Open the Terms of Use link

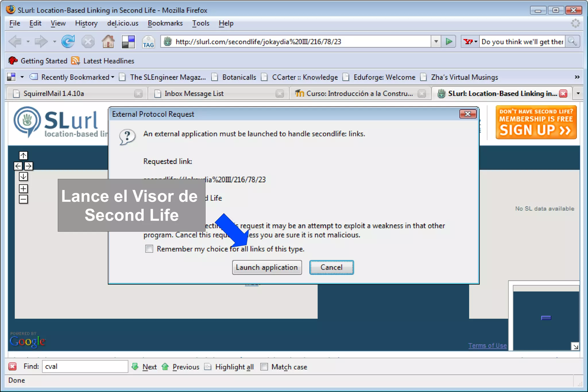487,345
